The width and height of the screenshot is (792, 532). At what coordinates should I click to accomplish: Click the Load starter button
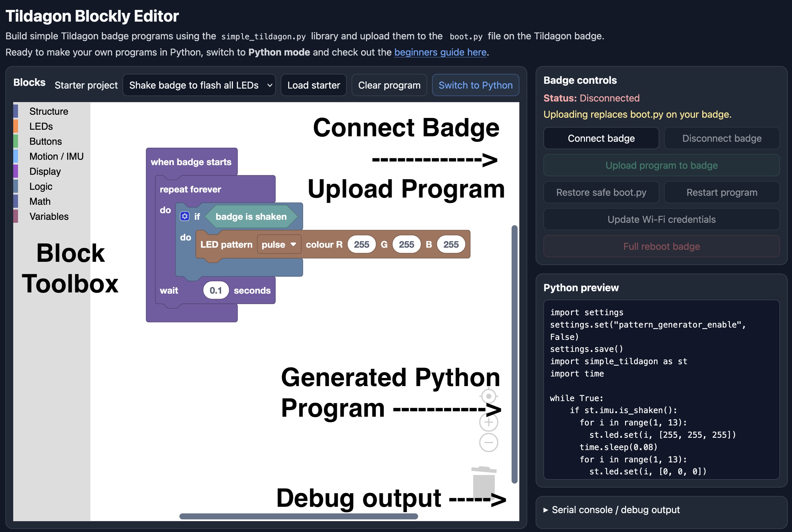pos(314,85)
